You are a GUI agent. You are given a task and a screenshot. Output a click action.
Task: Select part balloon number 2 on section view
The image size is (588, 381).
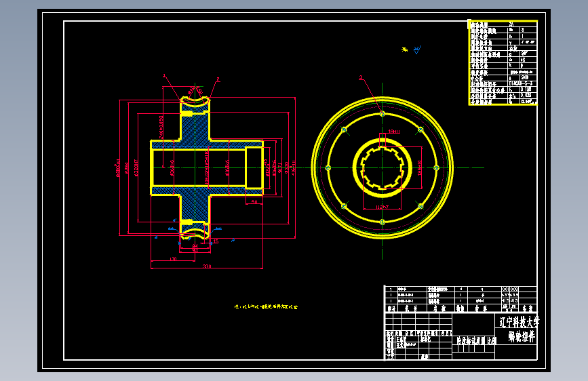218,79
